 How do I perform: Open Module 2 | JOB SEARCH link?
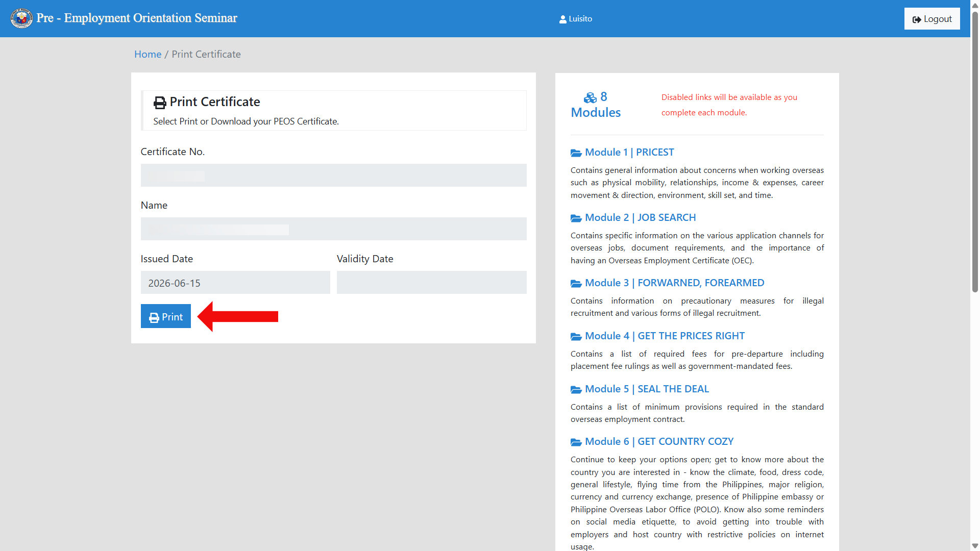[x=640, y=217]
